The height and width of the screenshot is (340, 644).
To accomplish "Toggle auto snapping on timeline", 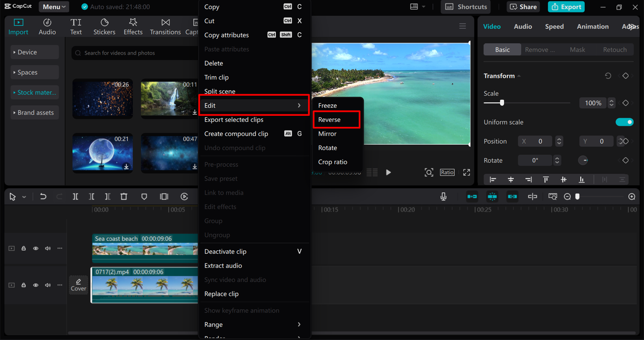I will (492, 196).
